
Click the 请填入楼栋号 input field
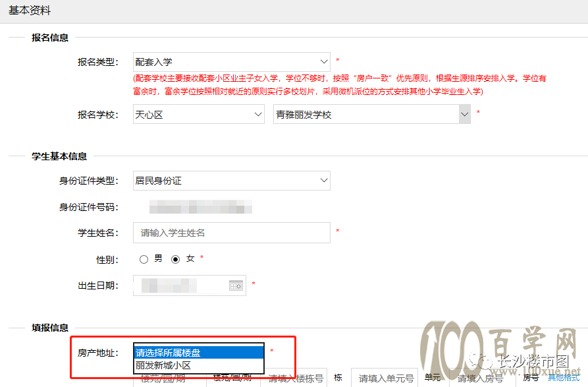click(x=294, y=378)
